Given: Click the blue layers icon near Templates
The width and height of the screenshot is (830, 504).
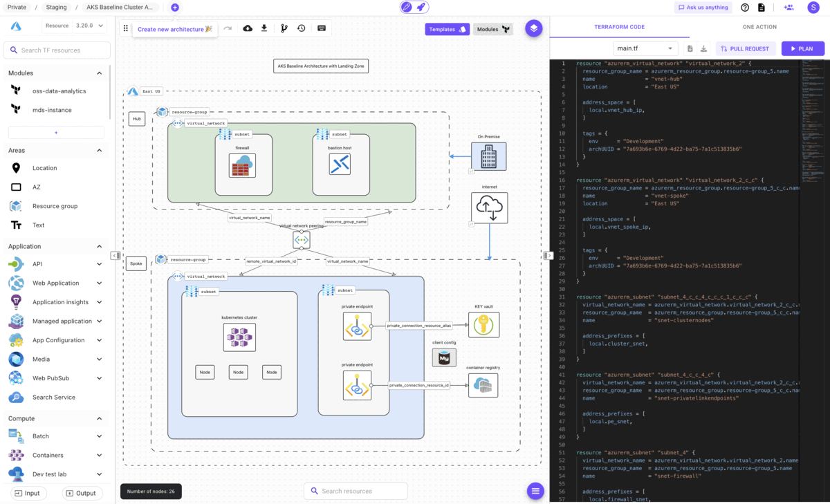Looking at the screenshot, I should 534,29.
